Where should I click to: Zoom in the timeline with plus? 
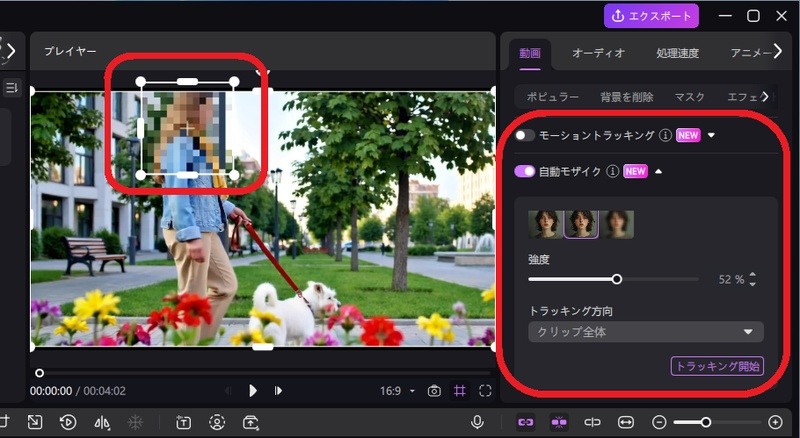pyautogui.click(x=775, y=422)
